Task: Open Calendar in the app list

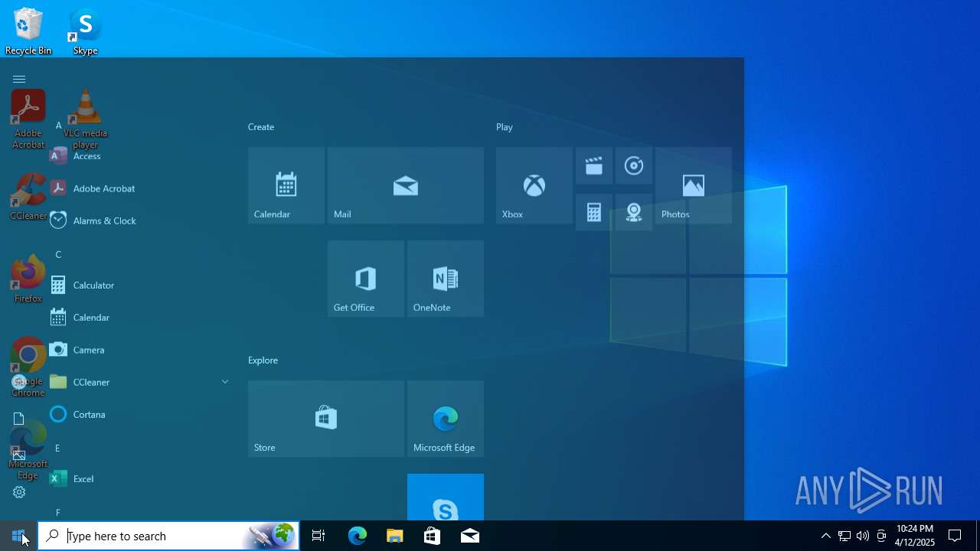Action: (x=139, y=318)
